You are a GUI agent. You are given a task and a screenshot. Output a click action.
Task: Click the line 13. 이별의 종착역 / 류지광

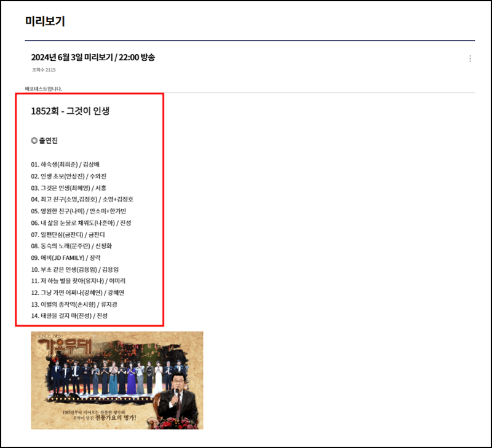(x=74, y=305)
